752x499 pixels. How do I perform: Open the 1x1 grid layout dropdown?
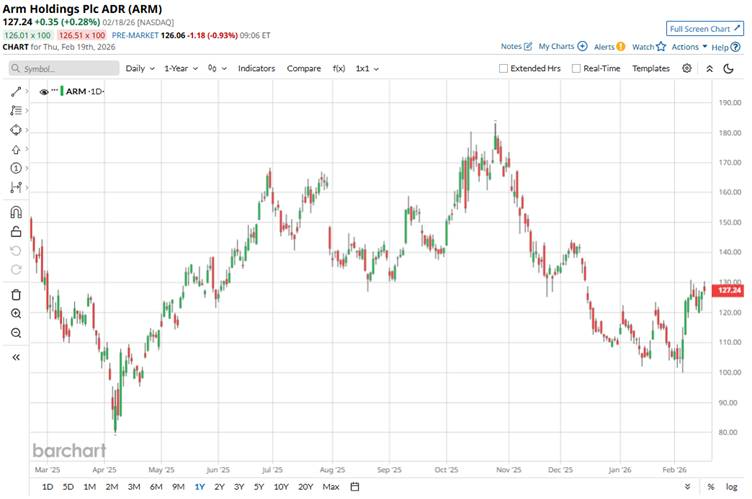[367, 69]
